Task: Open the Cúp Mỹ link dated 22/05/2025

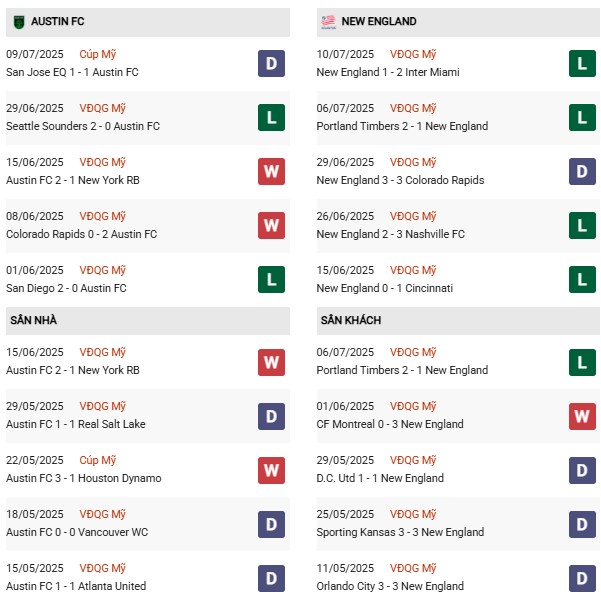Action: (98, 460)
